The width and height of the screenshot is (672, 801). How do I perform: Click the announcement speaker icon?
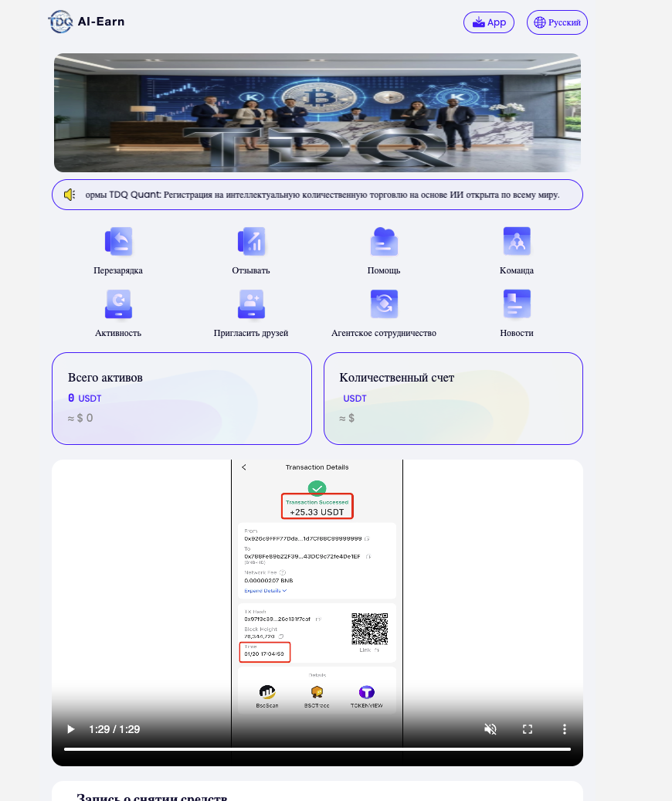click(70, 195)
